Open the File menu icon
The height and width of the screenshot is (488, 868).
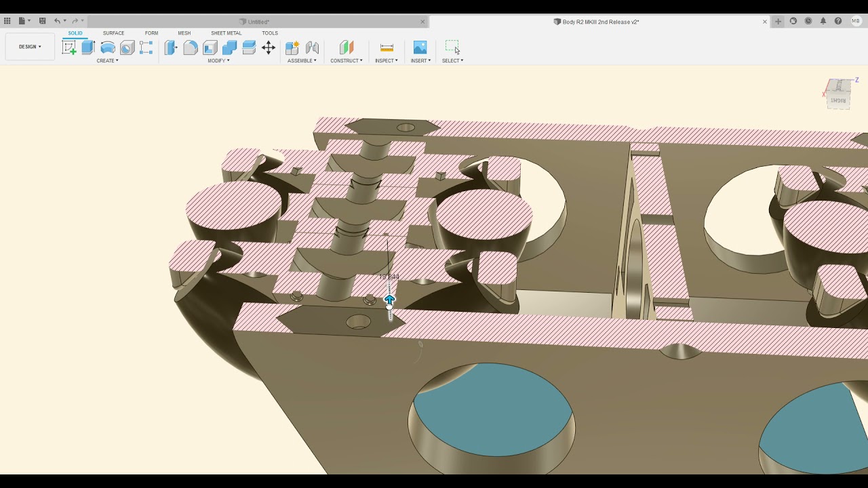tap(24, 21)
